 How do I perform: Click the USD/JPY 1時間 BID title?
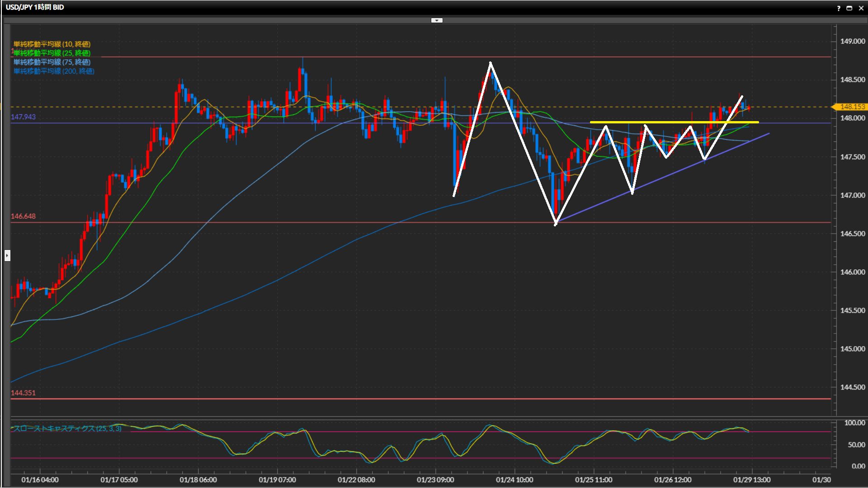[x=35, y=7]
